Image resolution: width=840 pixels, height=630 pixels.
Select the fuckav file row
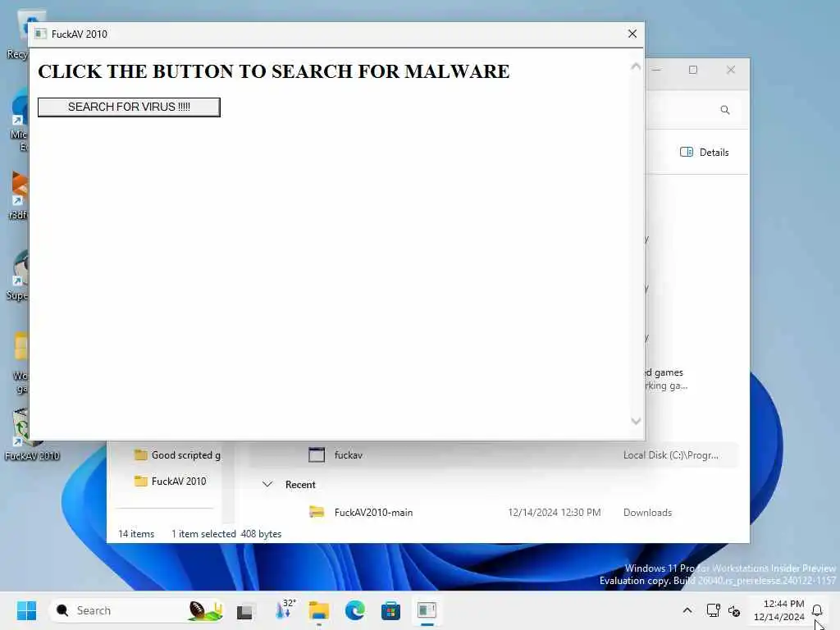pos(493,454)
